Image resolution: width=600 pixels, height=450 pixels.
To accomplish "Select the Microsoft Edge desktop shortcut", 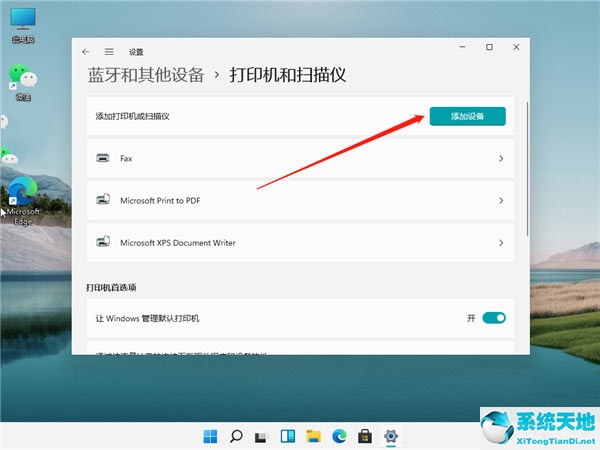I will pos(23,201).
